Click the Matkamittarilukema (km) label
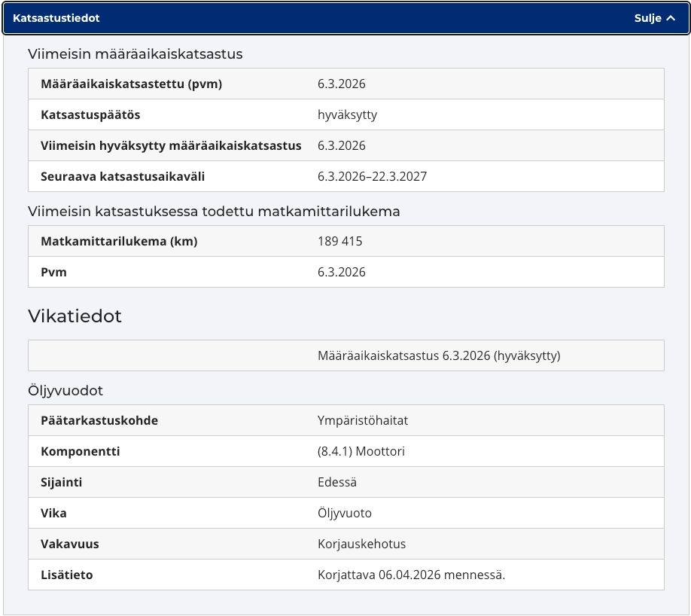Screen dimensions: 691x616 point(119,241)
